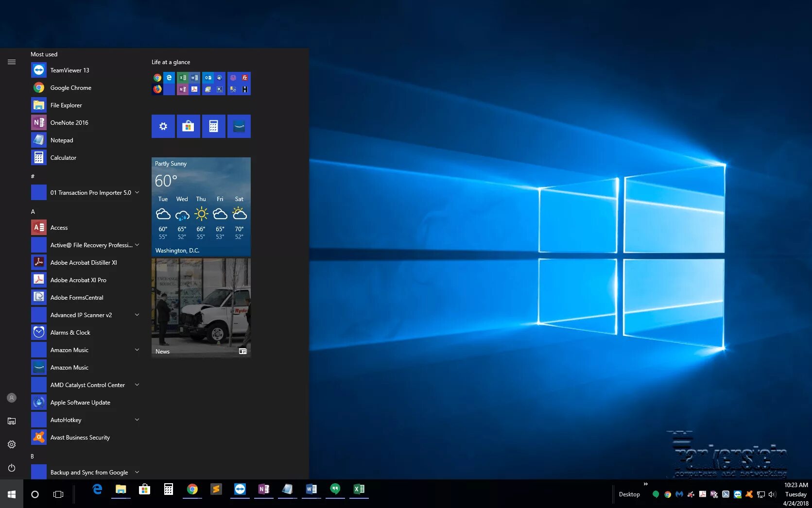Open Avast Business Security
This screenshot has width=812, height=508.
click(85, 438)
